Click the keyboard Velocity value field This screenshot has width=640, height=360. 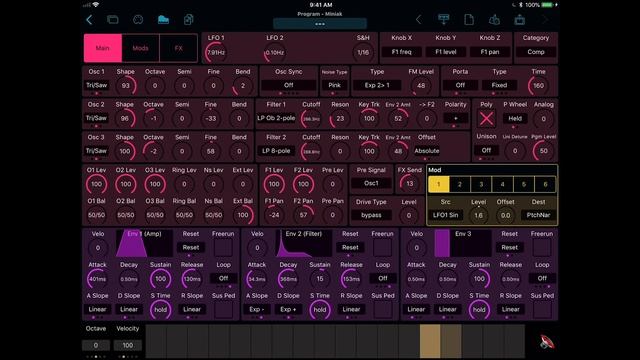[128, 345]
